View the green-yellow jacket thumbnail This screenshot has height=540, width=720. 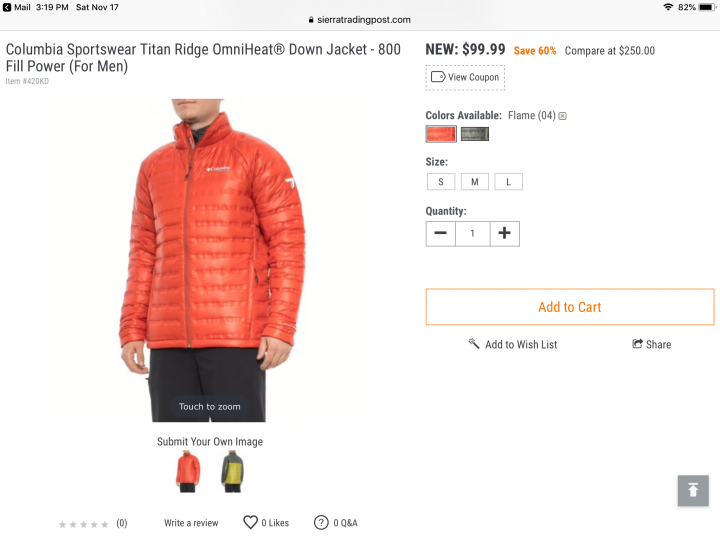point(233,472)
